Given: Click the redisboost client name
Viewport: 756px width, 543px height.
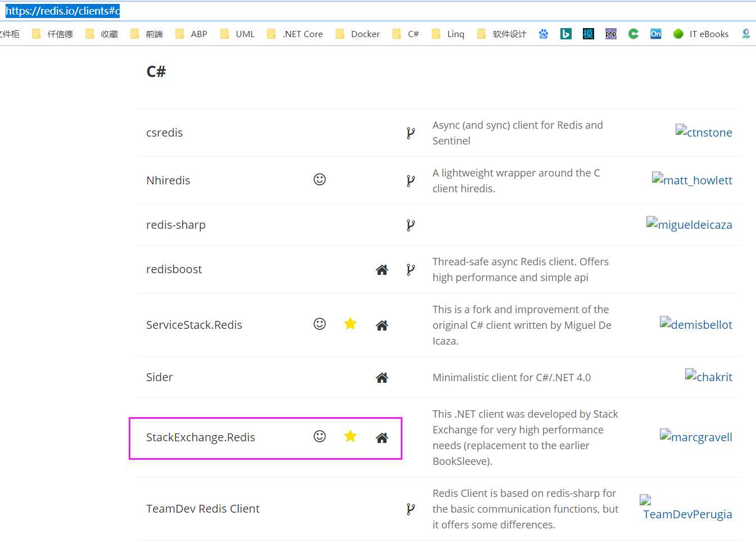Looking at the screenshot, I should coord(174,269).
